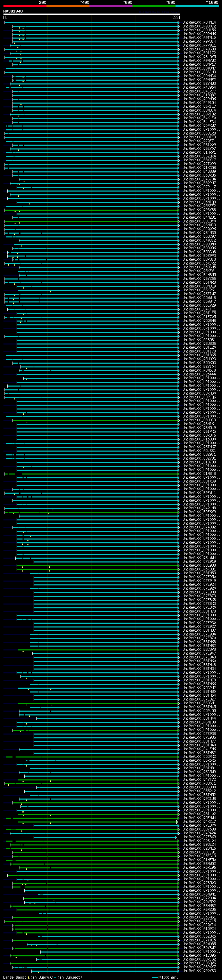Select the UniRef100_Q4YT72 label
The width and height of the screenshot is (222, 980).
tap(199, 779)
